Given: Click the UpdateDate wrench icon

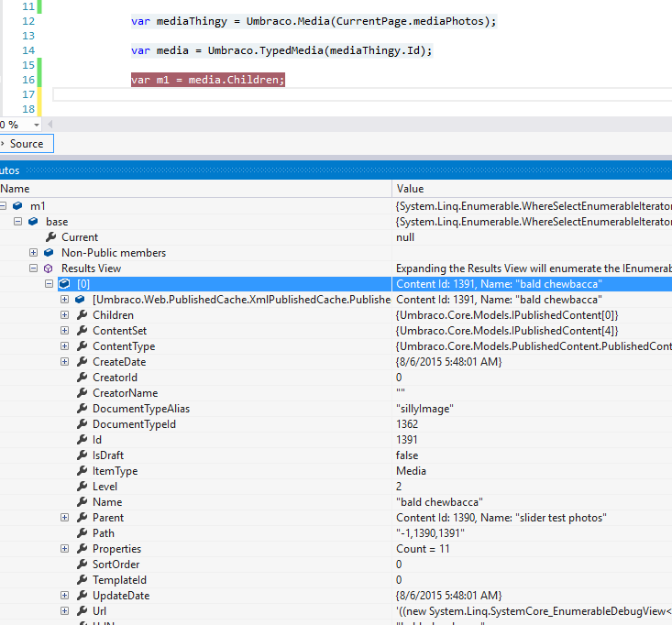Looking at the screenshot, I should click(x=83, y=595).
